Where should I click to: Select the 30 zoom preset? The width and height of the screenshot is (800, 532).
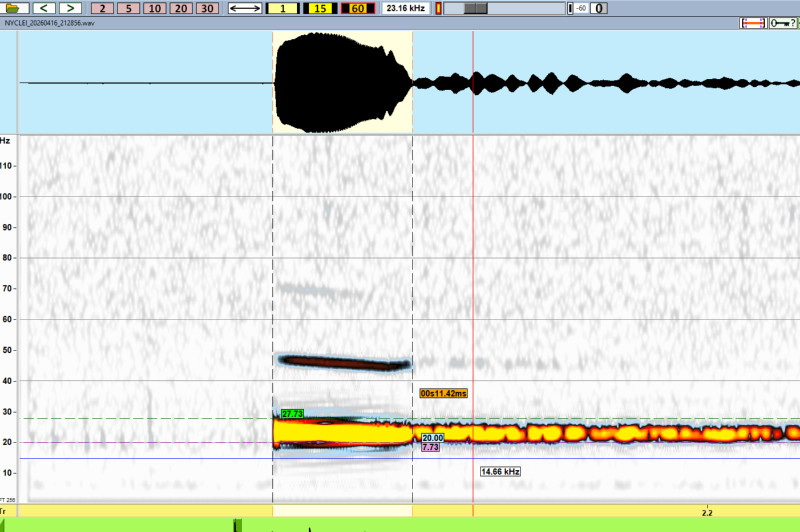click(206, 8)
